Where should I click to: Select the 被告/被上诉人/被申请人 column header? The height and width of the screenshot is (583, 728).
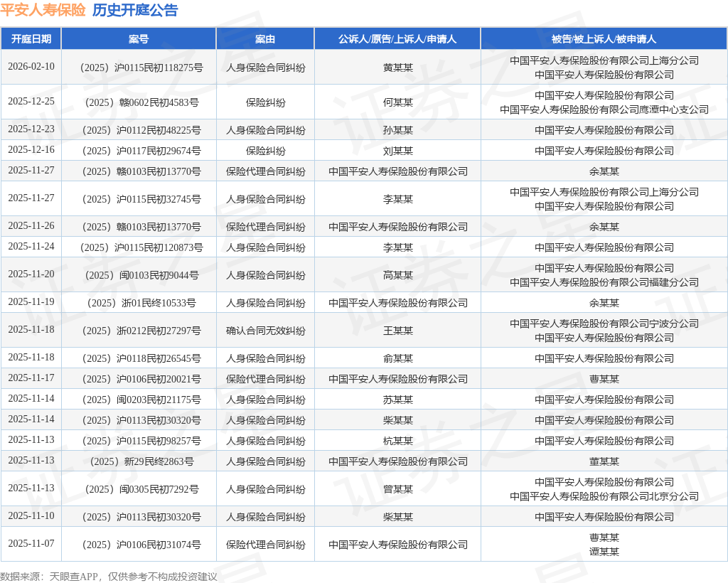tap(604, 39)
